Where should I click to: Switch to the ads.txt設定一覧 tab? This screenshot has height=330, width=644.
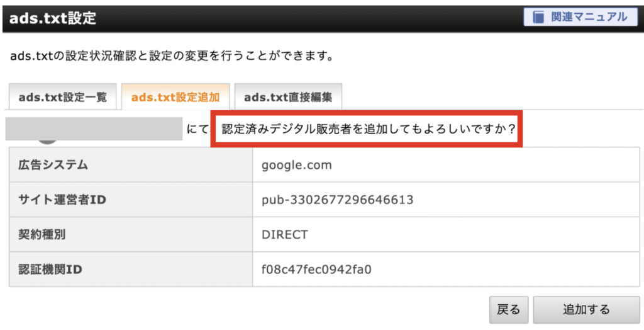[x=63, y=98]
